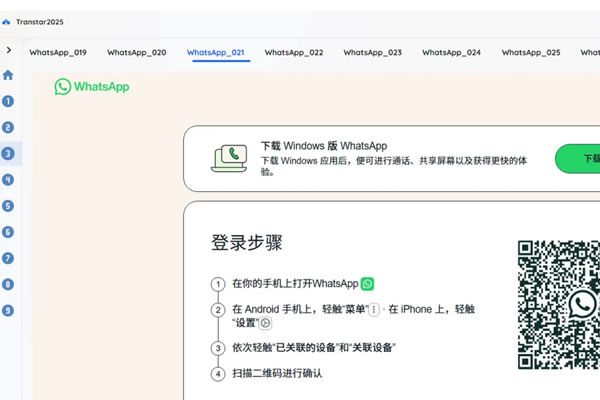Select the active WhatsApp_021 tab
The image size is (600, 400).
point(215,52)
